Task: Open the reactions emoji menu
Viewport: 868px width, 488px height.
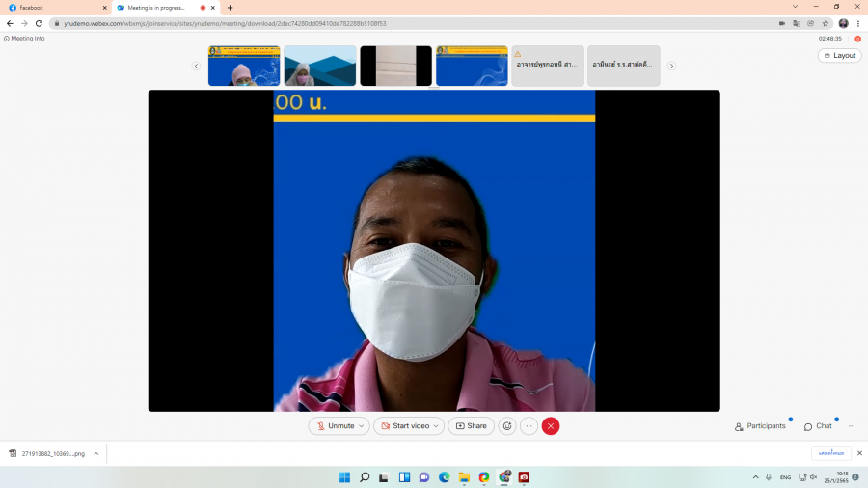Action: click(507, 426)
